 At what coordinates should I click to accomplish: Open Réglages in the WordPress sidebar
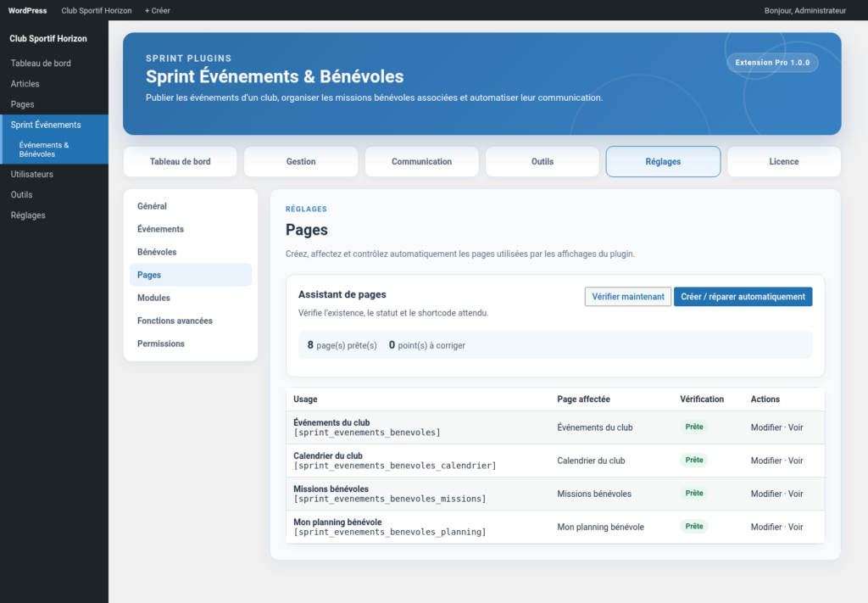[54, 215]
